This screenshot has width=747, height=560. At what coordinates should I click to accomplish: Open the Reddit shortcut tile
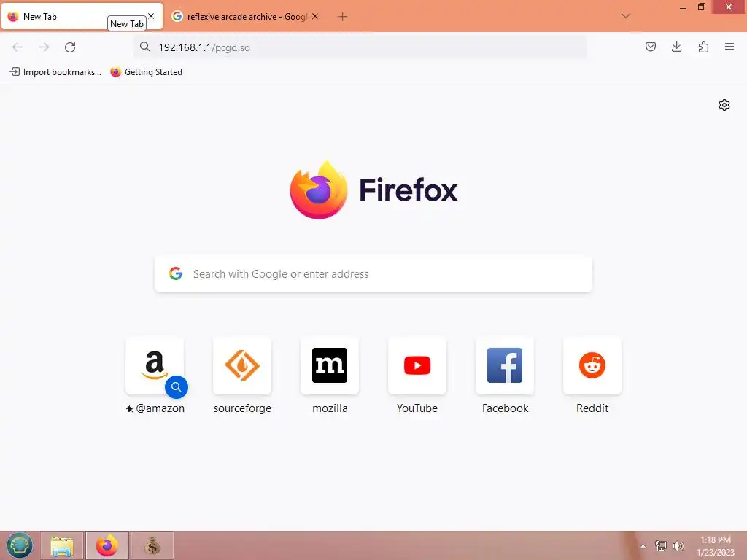[x=592, y=366]
